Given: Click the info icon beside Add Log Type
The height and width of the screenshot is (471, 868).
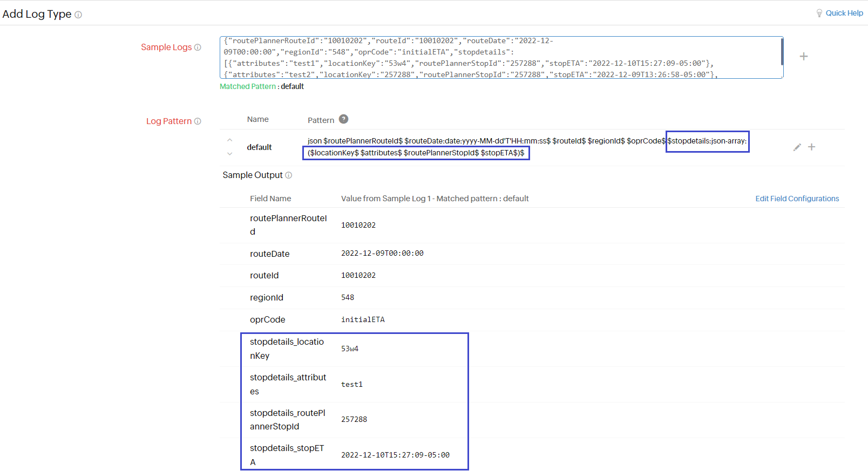Looking at the screenshot, I should pyautogui.click(x=78, y=15).
